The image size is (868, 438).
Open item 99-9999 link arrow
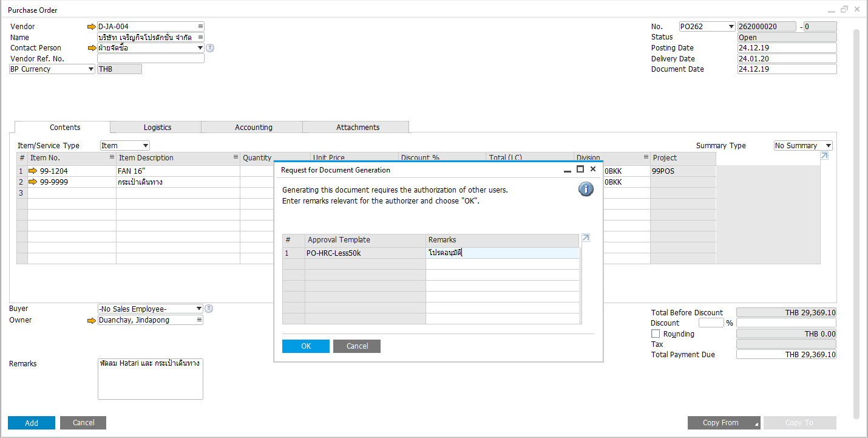(x=33, y=182)
